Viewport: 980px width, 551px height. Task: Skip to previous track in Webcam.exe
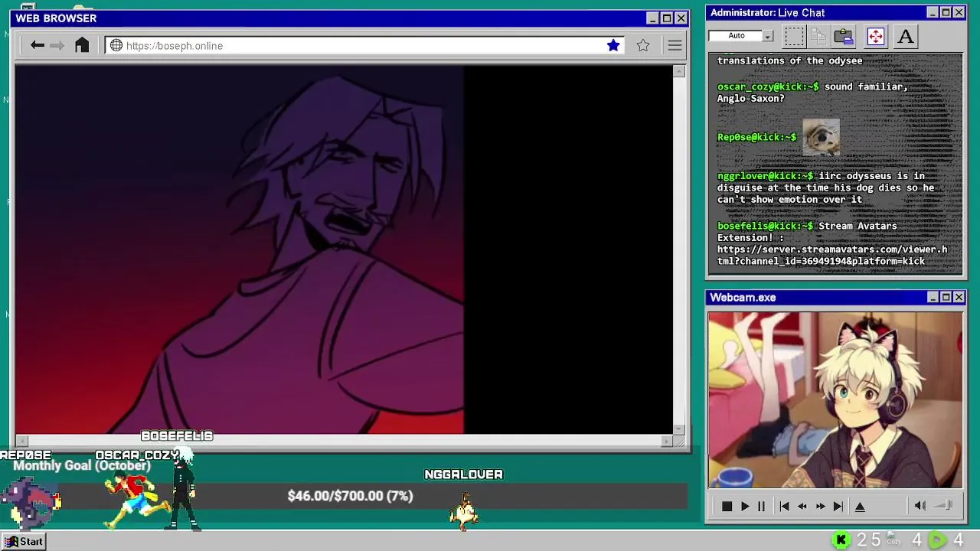coord(784,506)
